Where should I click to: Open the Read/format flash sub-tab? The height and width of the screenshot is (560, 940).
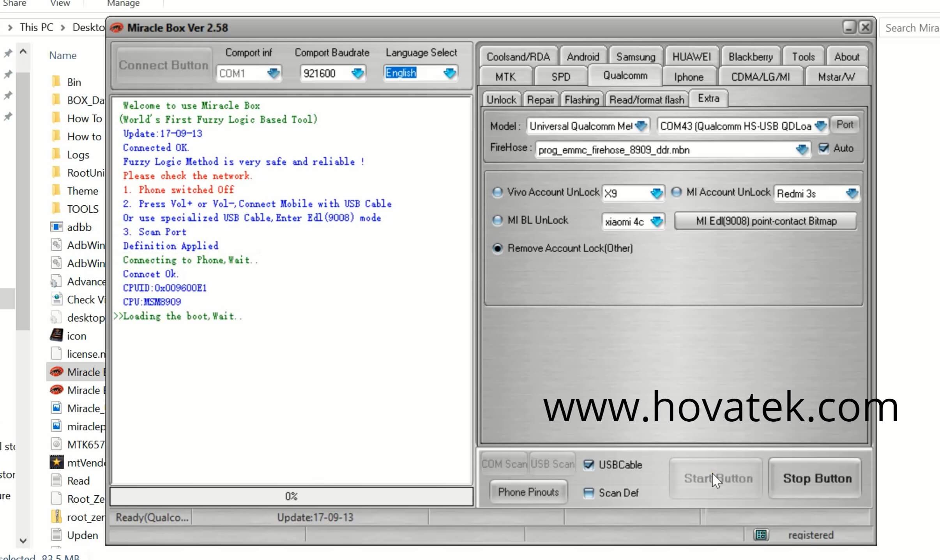coord(647,100)
